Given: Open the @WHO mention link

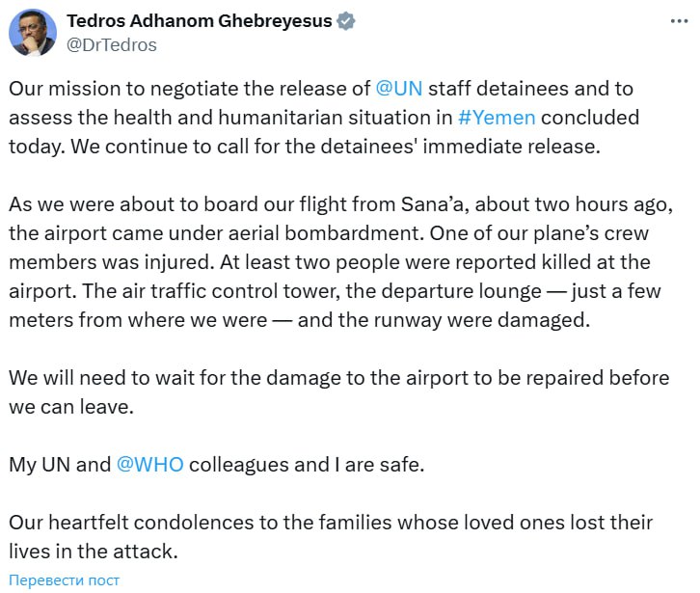Looking at the screenshot, I should [x=149, y=464].
